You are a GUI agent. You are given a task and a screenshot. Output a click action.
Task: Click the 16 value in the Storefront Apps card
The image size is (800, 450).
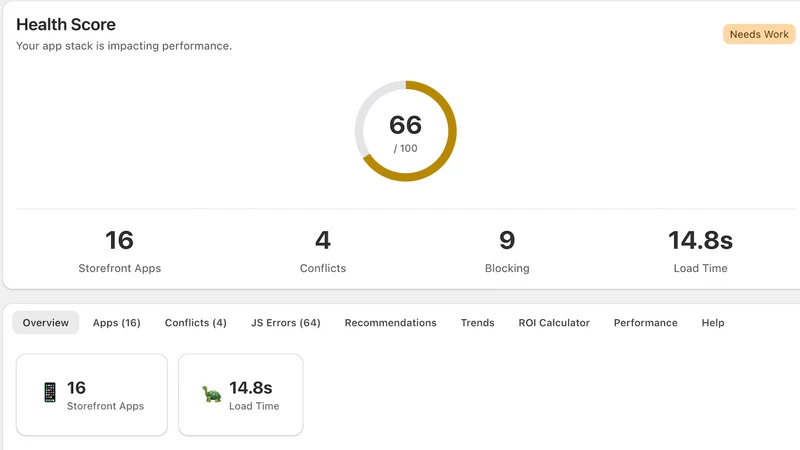click(77, 388)
